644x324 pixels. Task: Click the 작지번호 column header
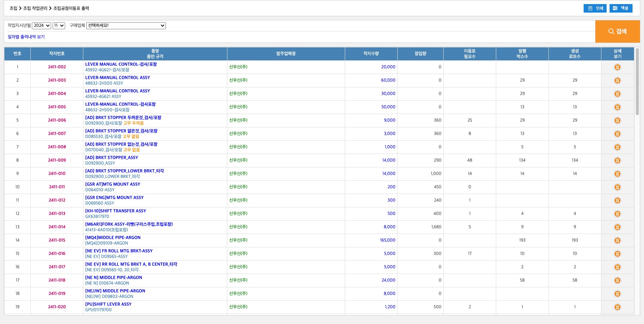(57, 54)
